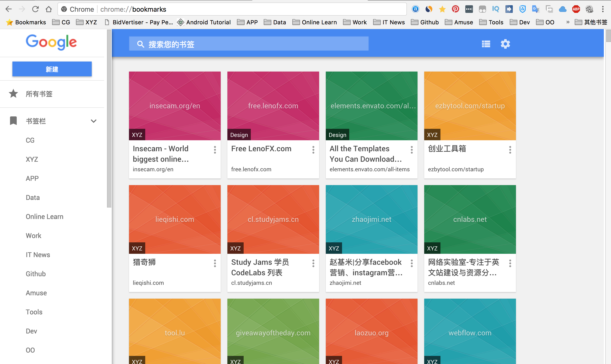
Task: Switch bookmarks to list view
Action: point(486,44)
